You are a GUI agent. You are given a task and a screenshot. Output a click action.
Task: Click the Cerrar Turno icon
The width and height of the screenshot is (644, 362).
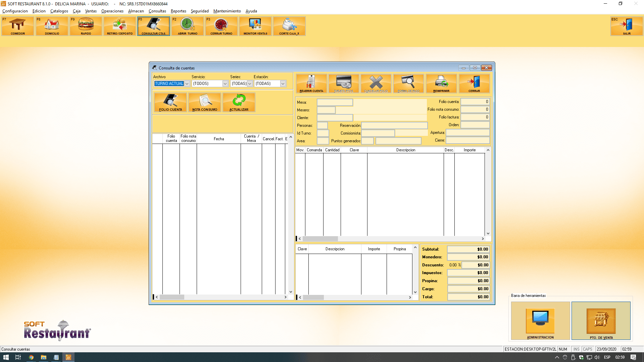pos(221,26)
